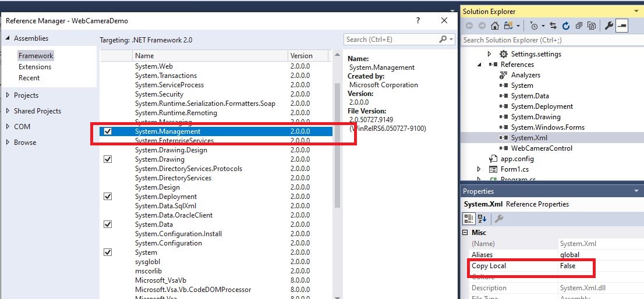This screenshot has width=644, height=299.
Task: Collapse the References node in Solution Explorer
Action: coord(479,65)
